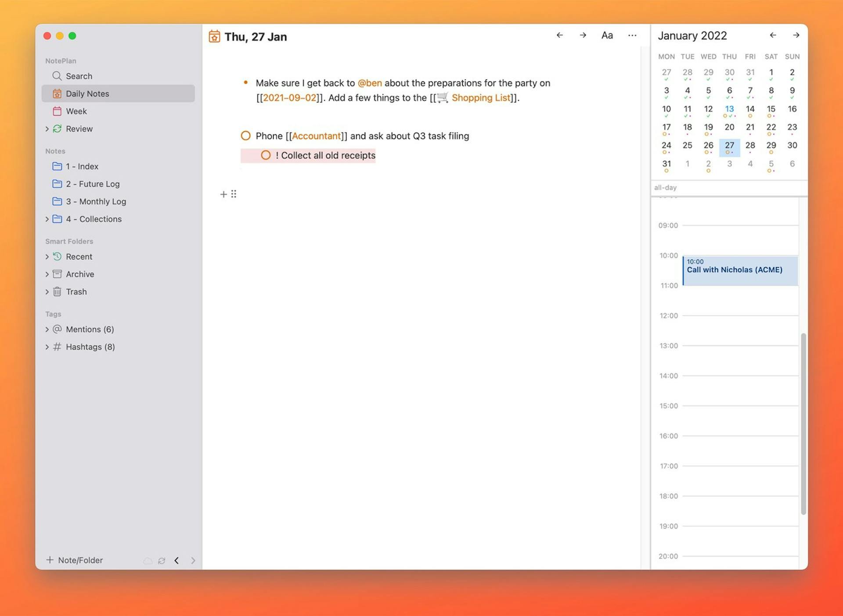Expand Mentions under Tags
843x616 pixels.
[x=47, y=329]
